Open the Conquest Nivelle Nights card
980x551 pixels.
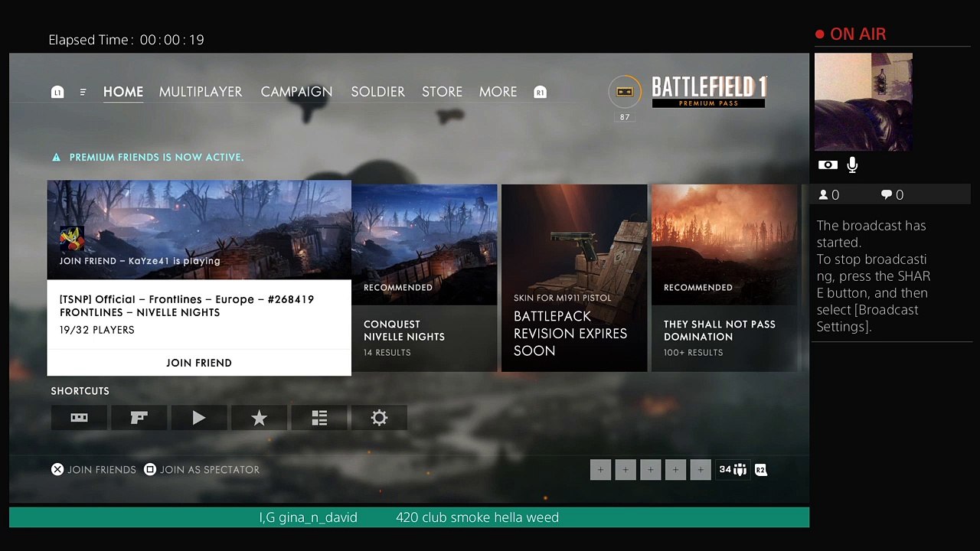pyautogui.click(x=424, y=278)
